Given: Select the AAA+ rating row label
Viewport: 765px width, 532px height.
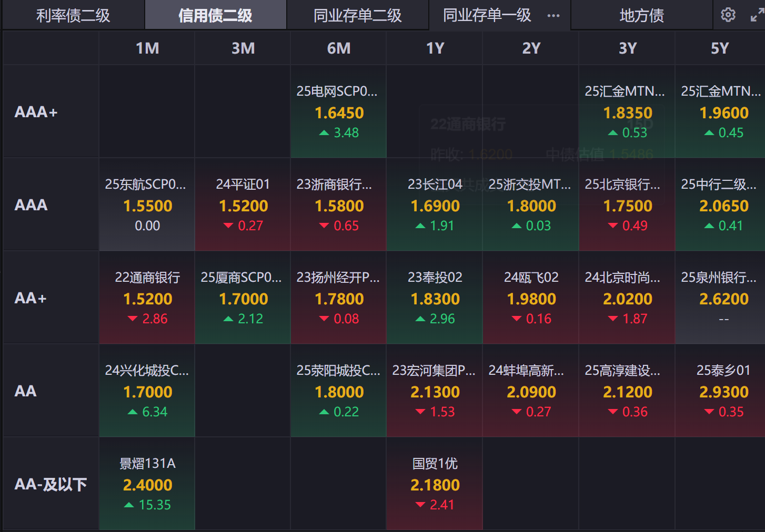Looking at the screenshot, I should pos(36,112).
